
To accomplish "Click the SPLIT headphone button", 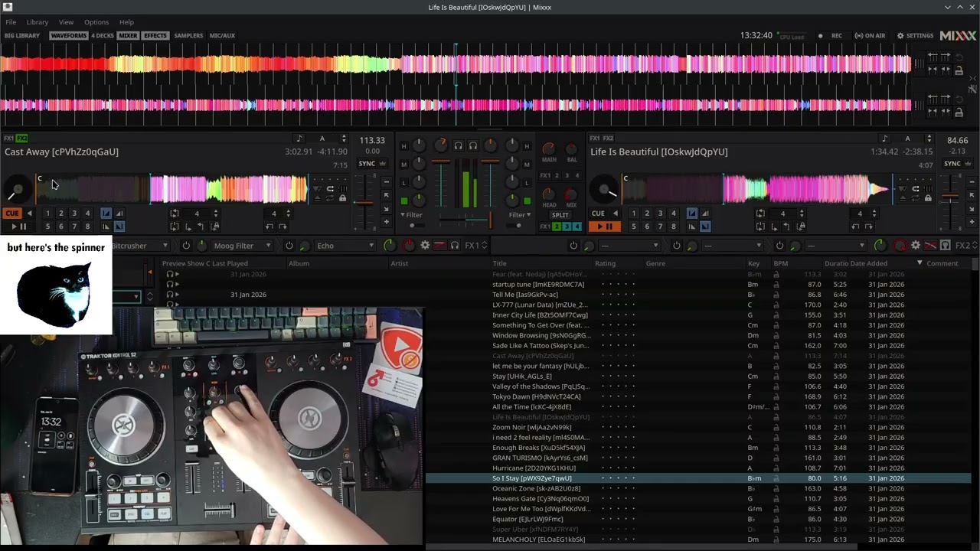I will click(x=560, y=215).
